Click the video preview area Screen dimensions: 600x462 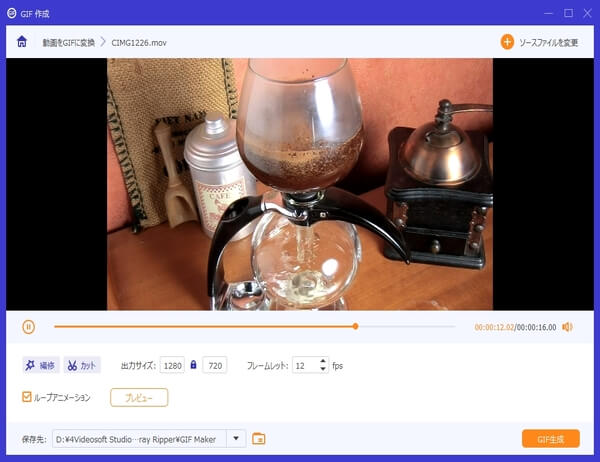point(300,183)
